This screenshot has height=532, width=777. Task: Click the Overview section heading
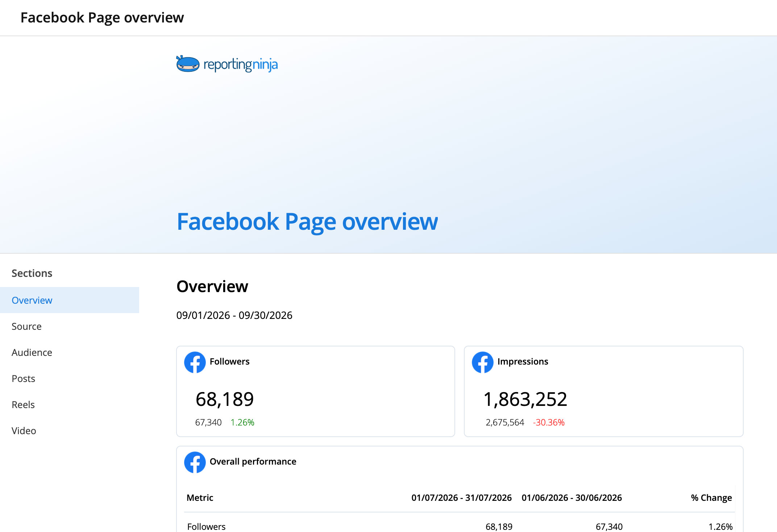point(212,286)
